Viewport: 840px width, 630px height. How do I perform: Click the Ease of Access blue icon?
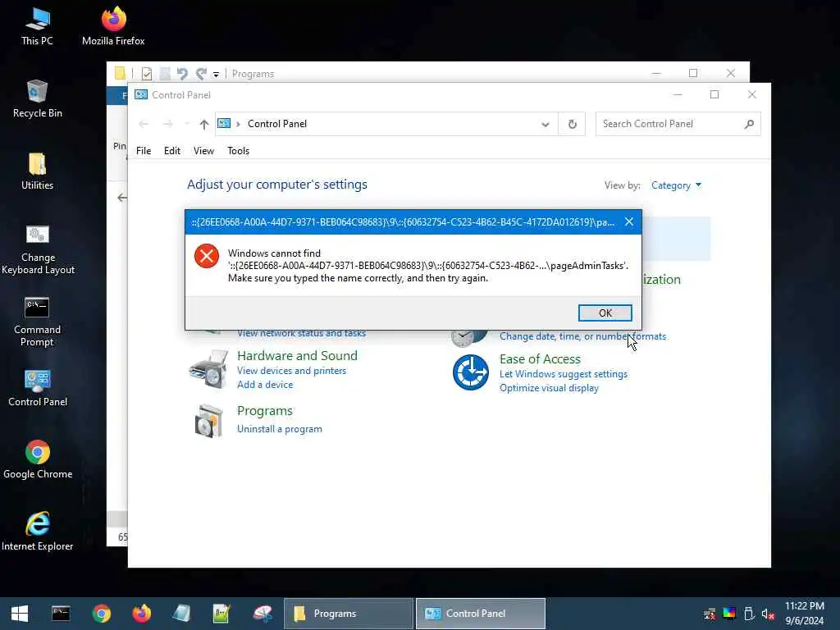point(470,372)
